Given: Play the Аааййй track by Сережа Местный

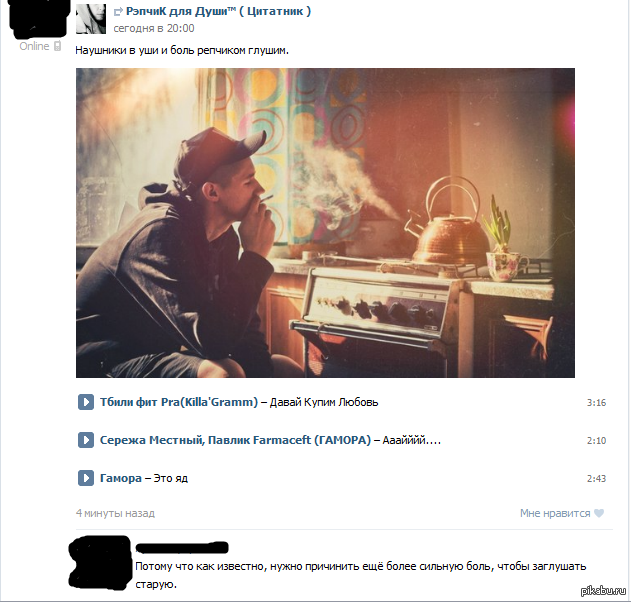Looking at the screenshot, I should [86, 440].
